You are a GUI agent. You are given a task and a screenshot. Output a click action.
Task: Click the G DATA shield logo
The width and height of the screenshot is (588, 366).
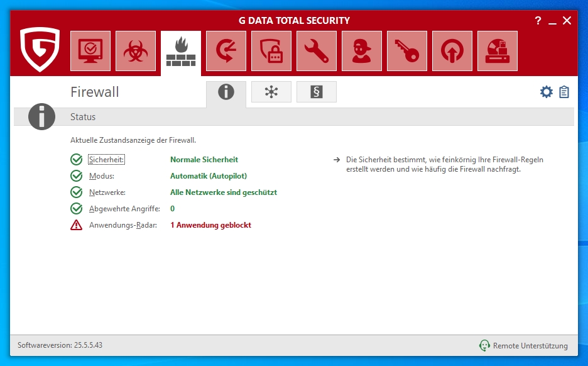pos(40,49)
